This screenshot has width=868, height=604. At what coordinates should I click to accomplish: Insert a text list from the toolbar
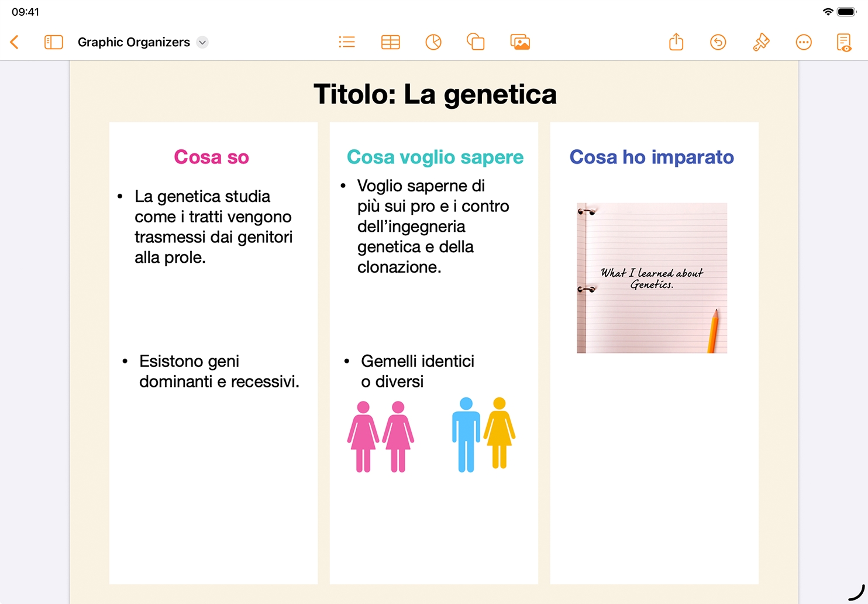point(347,42)
